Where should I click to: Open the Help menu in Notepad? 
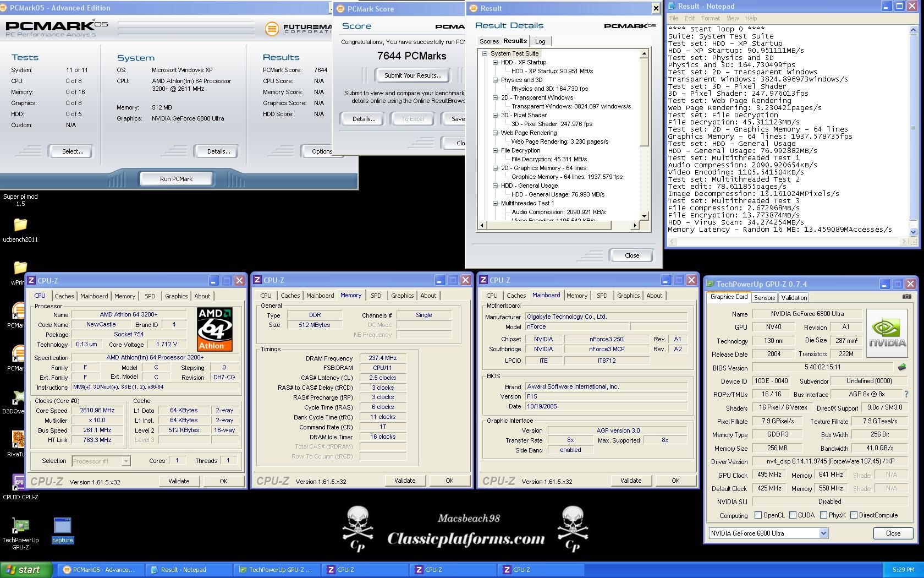[x=751, y=18]
